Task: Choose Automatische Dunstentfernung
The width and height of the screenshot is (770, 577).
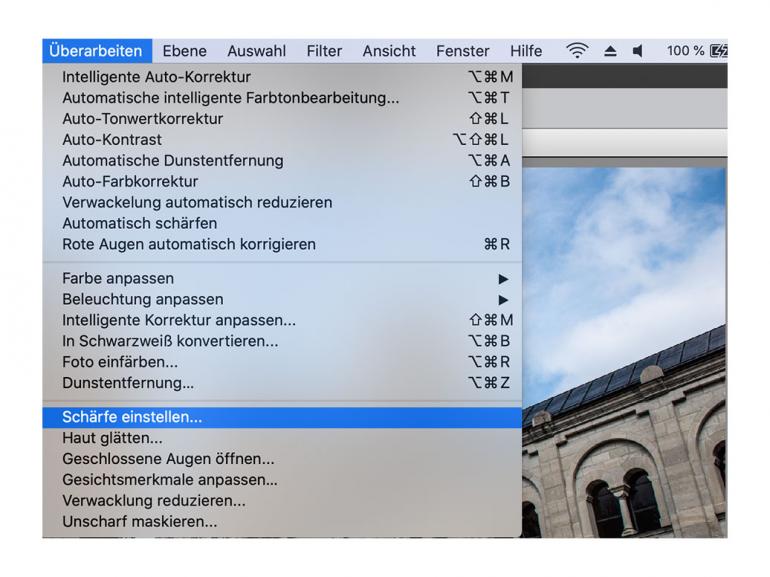Action: pyautogui.click(x=282, y=161)
